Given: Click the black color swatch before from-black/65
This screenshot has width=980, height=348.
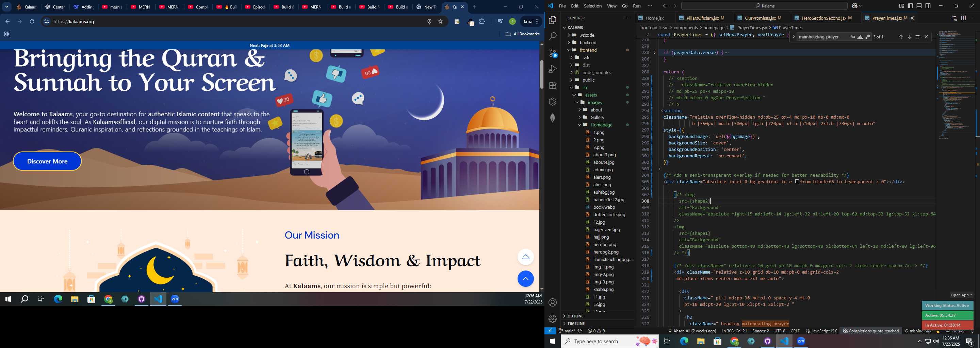Looking at the screenshot, I should 797,182.
